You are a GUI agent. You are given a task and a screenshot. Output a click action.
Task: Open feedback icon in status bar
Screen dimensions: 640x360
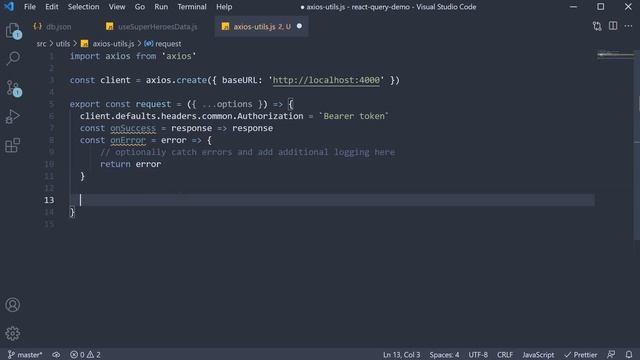[611, 355]
